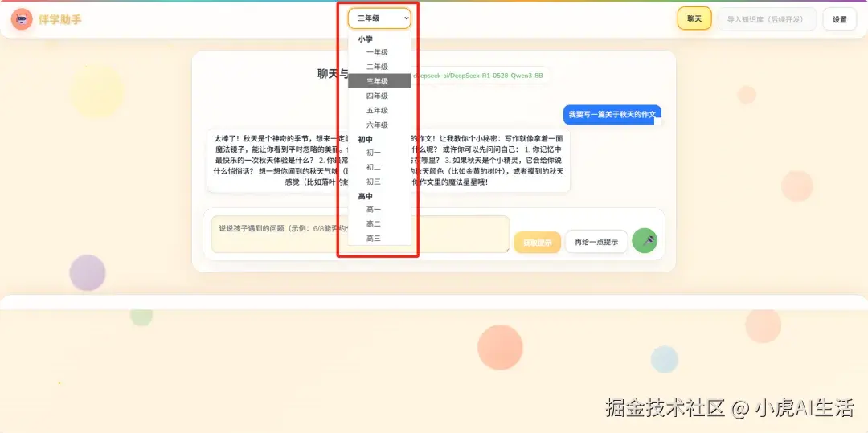Click the 获取提示 button
This screenshot has height=433, width=868.
point(537,243)
